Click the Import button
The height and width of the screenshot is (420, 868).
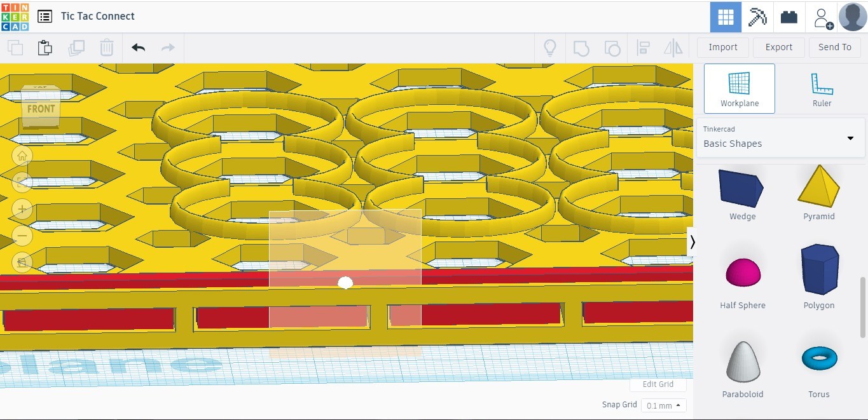tap(723, 47)
